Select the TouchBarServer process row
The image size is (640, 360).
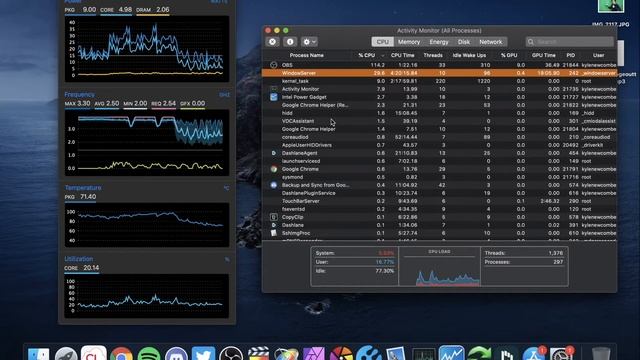pos(439,201)
